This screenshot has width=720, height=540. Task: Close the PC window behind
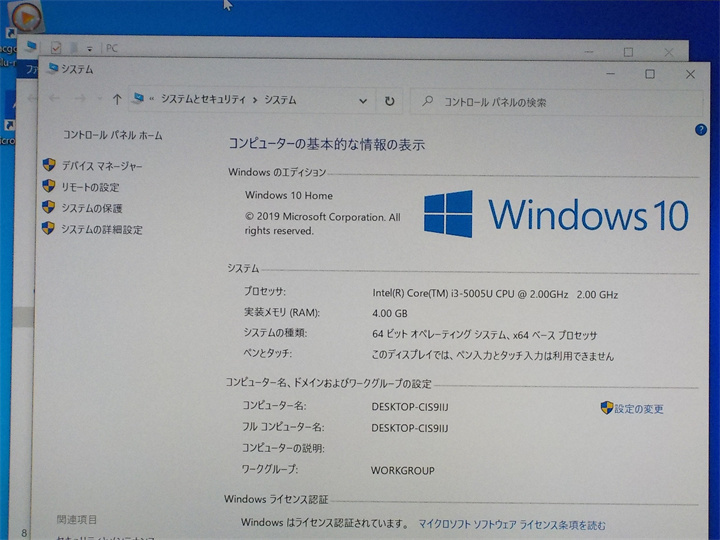(x=669, y=53)
